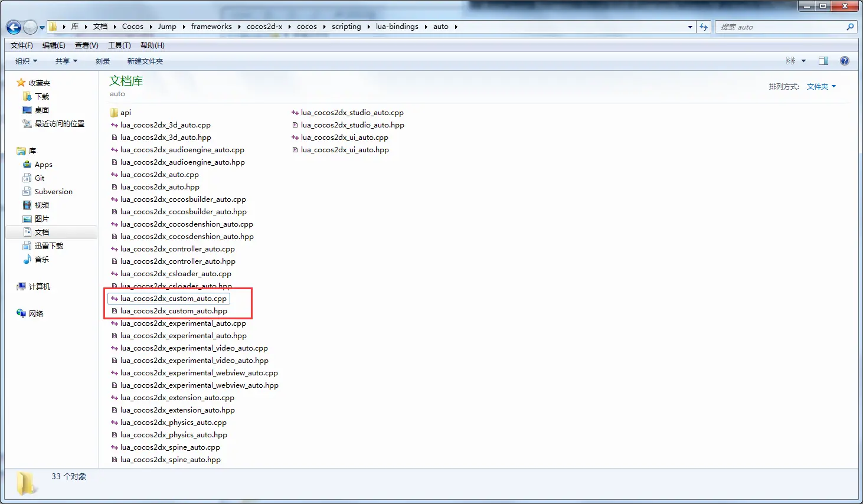Change view using the view icon
This screenshot has height=504, width=863.
[790, 61]
